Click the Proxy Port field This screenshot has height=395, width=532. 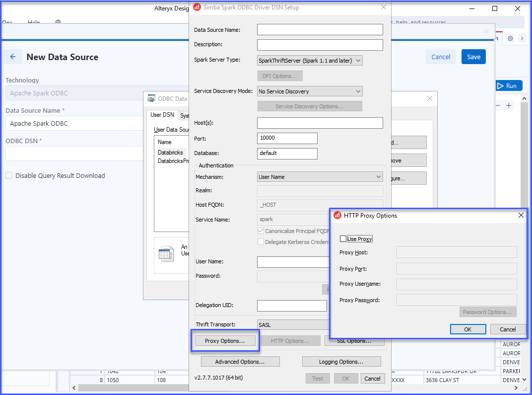click(457, 268)
